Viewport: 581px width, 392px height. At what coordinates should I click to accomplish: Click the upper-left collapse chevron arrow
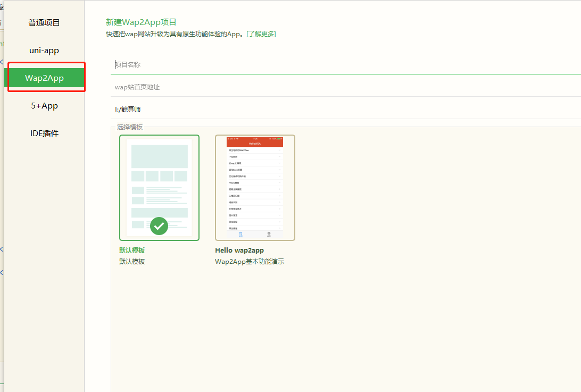(2, 62)
